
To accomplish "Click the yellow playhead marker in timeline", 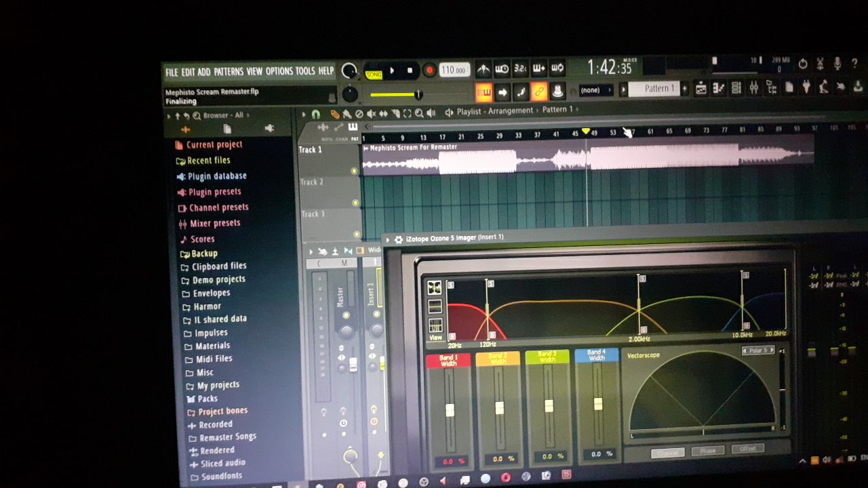I will [586, 131].
